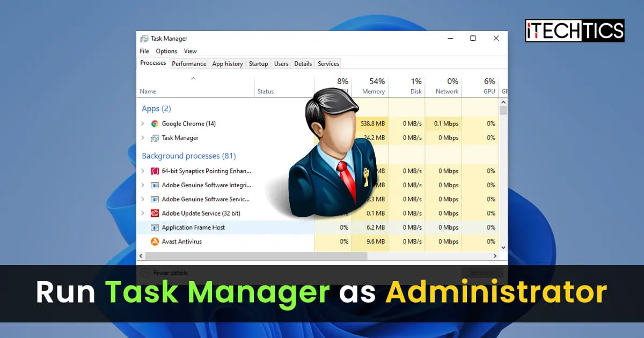Sort by the Status column header

[x=284, y=86]
